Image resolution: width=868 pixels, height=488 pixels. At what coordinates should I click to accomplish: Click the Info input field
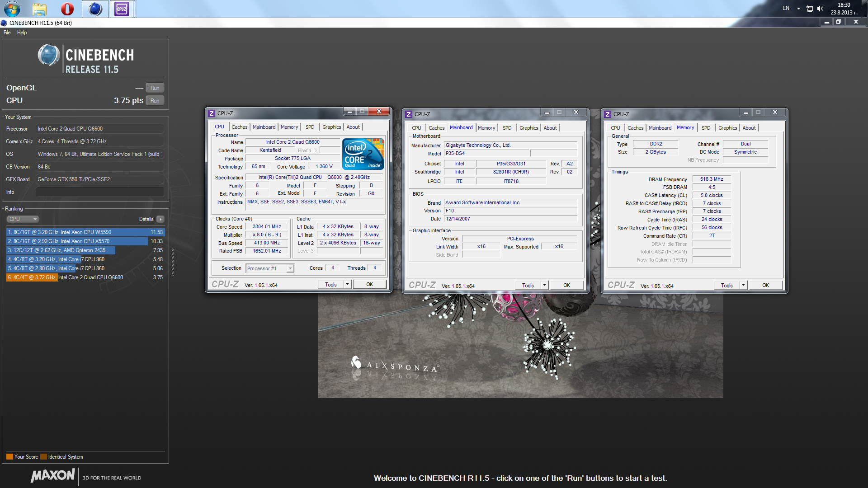point(100,192)
